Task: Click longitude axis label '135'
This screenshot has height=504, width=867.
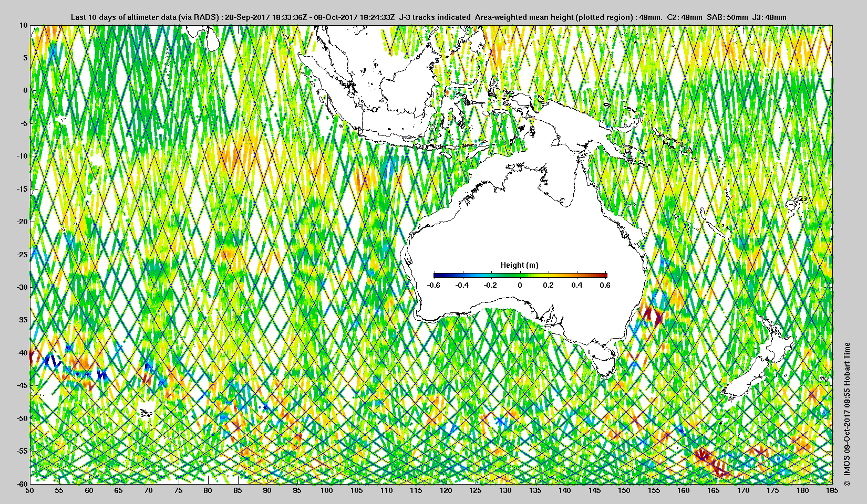Action: [x=535, y=490]
